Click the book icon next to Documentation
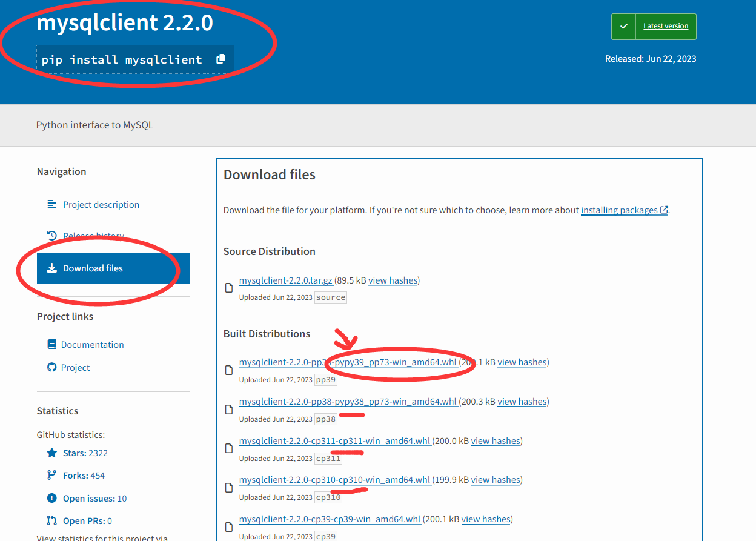This screenshot has height=541, width=756. 51,344
